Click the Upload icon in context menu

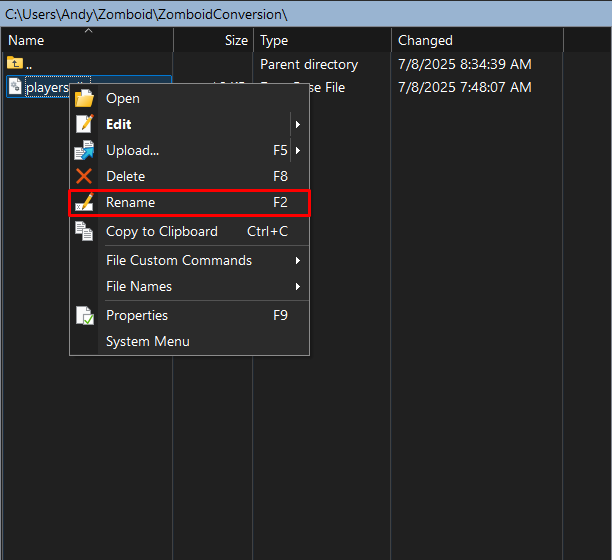pos(84,150)
